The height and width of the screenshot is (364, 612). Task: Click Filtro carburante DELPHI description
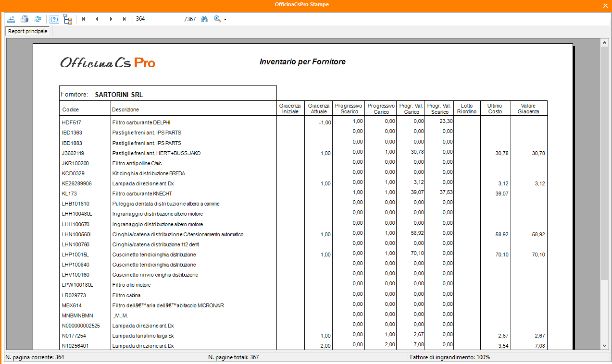[x=141, y=122]
